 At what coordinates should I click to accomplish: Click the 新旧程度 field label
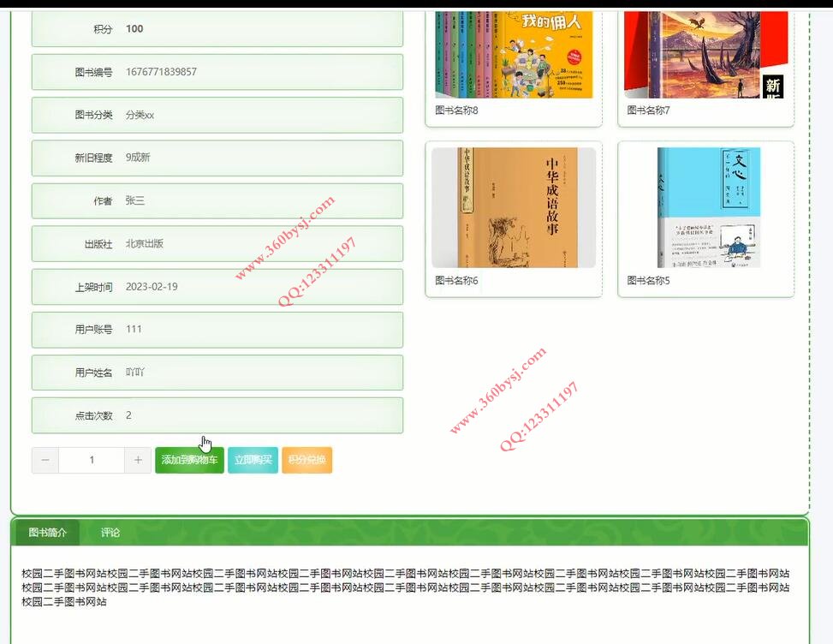(93, 158)
